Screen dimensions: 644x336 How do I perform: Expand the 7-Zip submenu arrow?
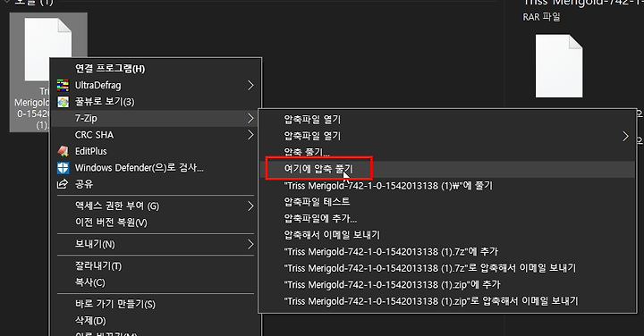click(x=250, y=118)
